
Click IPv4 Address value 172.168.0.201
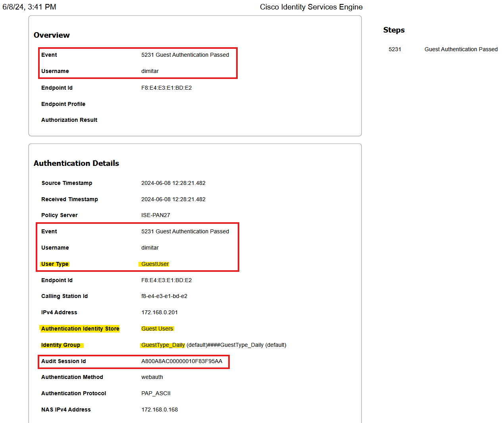click(x=159, y=313)
